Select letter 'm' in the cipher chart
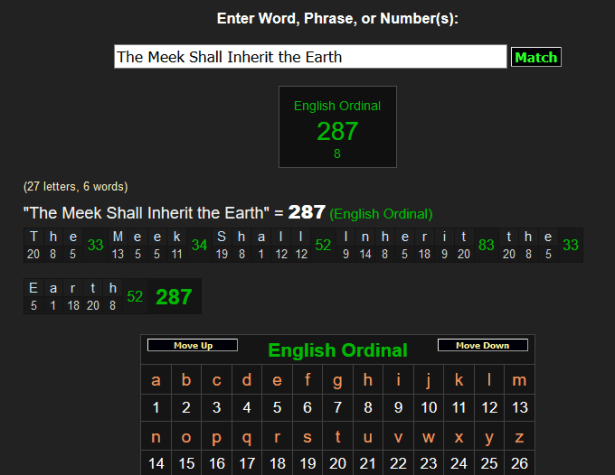This screenshot has width=615, height=475. click(519, 380)
